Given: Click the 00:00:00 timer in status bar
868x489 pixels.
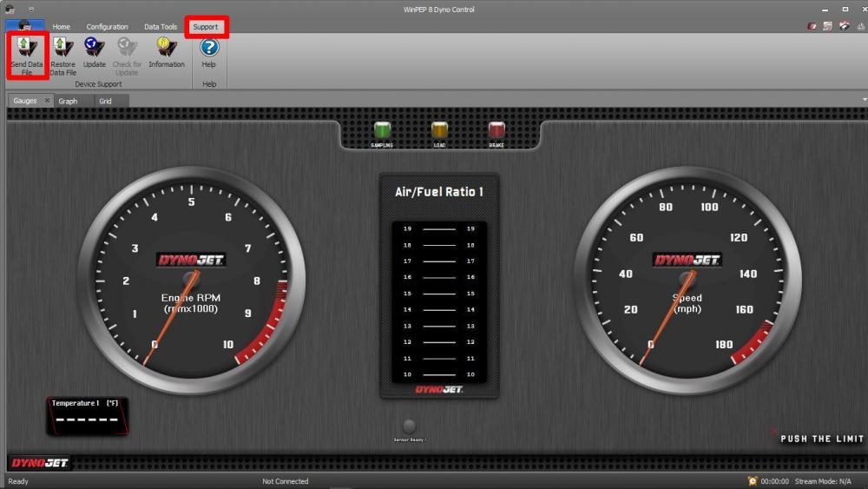Looking at the screenshot, I should coord(774,480).
